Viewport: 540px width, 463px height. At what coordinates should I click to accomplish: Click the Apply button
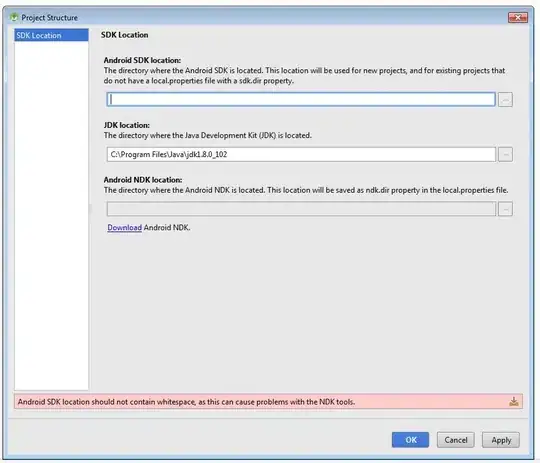click(x=501, y=440)
